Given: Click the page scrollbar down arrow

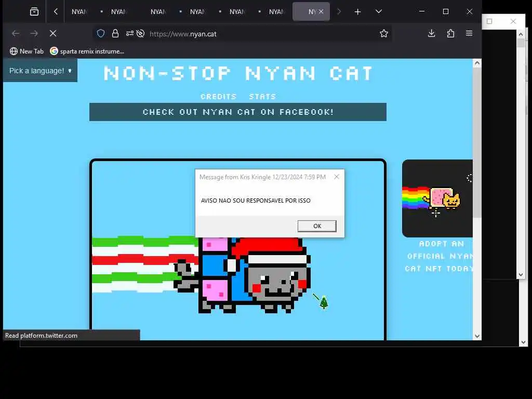Looking at the screenshot, I should [x=477, y=336].
